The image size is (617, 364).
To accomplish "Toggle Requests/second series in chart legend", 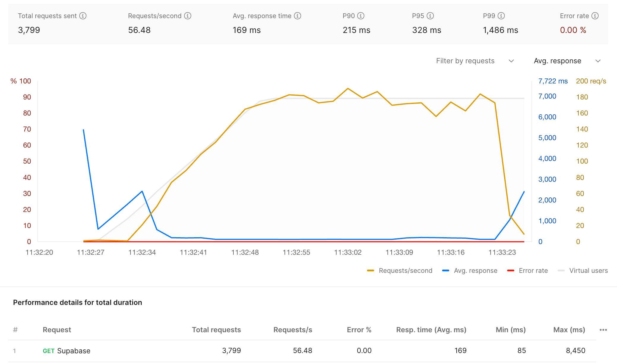I will click(400, 271).
